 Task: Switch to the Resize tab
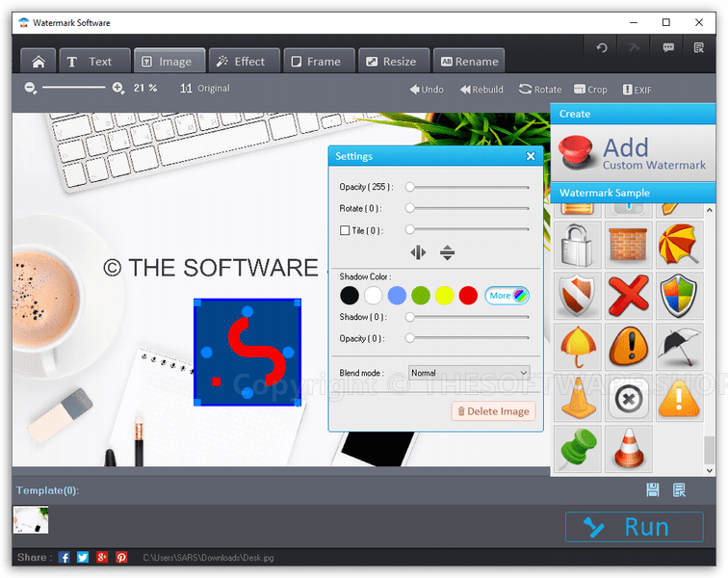point(394,62)
